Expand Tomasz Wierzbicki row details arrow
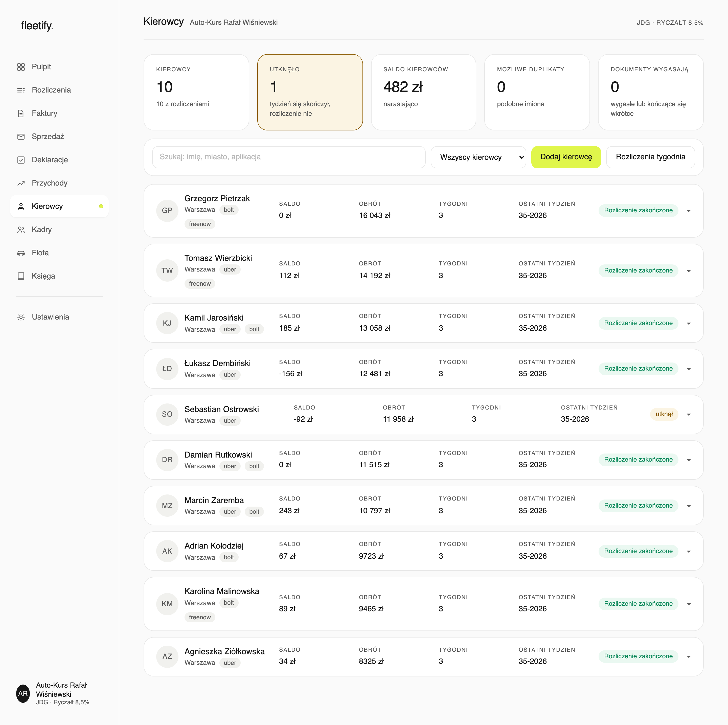 [x=688, y=271]
